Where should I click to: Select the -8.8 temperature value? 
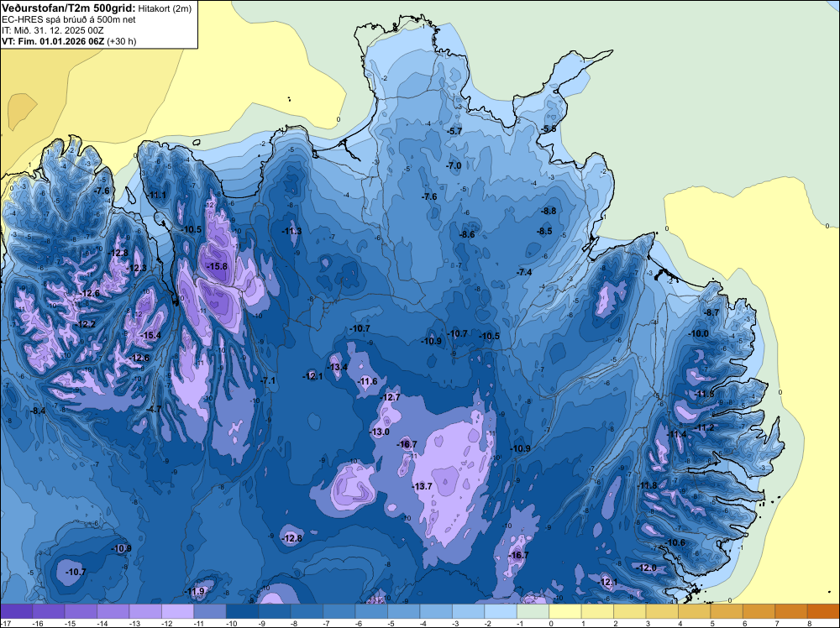click(x=549, y=211)
